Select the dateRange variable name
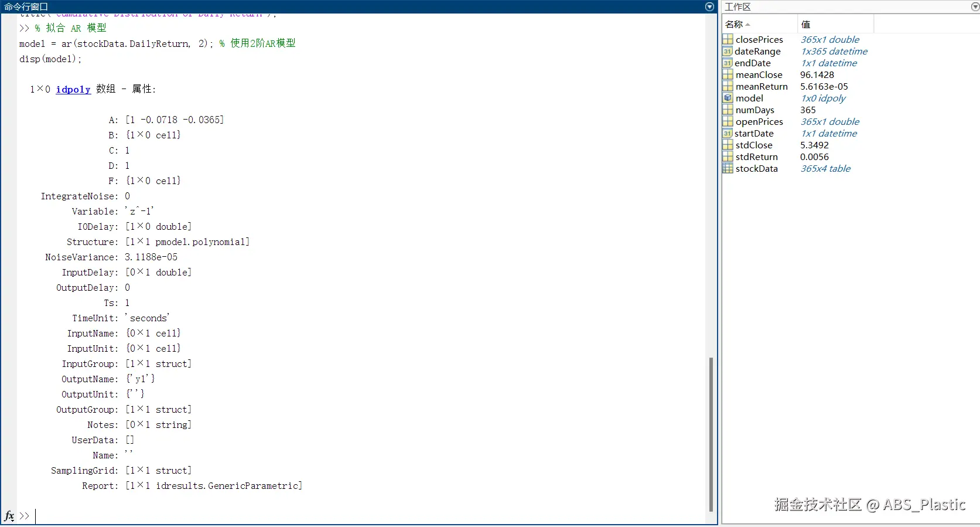 point(757,51)
